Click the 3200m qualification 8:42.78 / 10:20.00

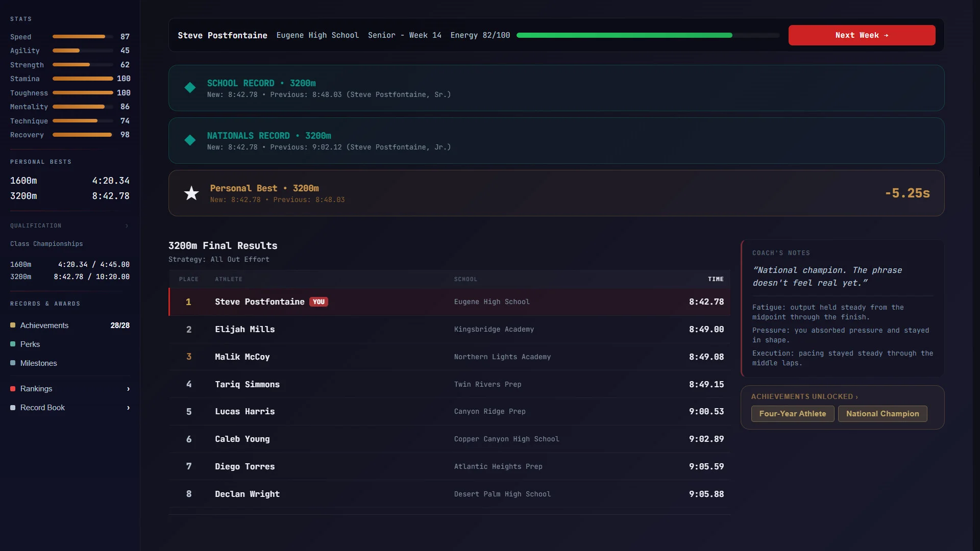92,277
